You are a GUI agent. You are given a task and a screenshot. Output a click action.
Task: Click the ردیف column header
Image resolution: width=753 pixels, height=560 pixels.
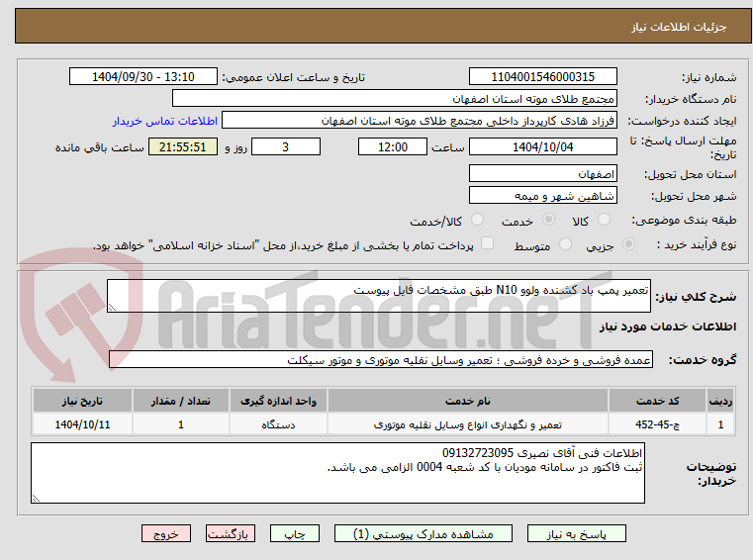[720, 401]
